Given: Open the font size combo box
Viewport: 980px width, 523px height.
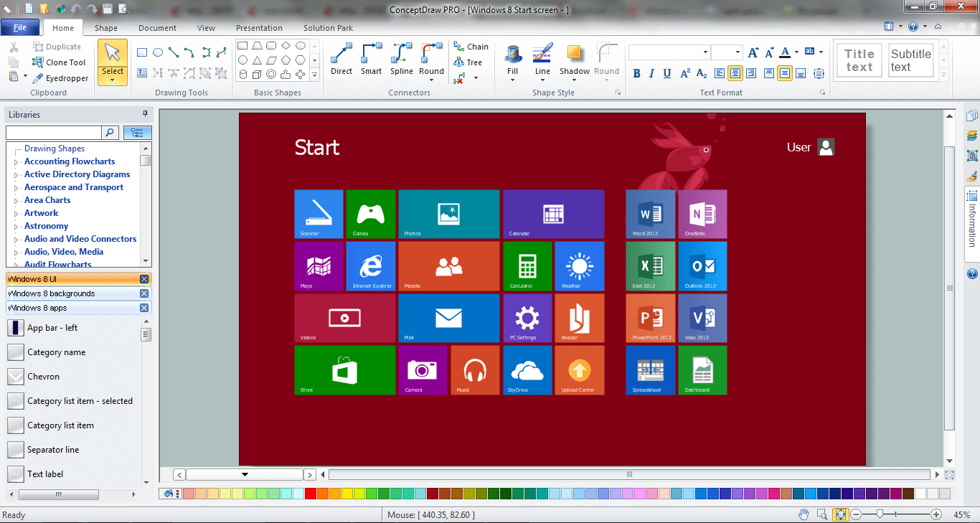Looking at the screenshot, I should coord(727,52).
